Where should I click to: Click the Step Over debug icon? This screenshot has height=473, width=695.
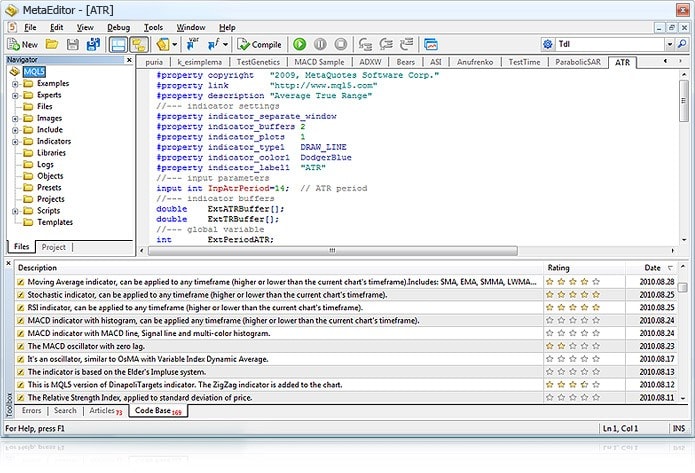coord(386,44)
